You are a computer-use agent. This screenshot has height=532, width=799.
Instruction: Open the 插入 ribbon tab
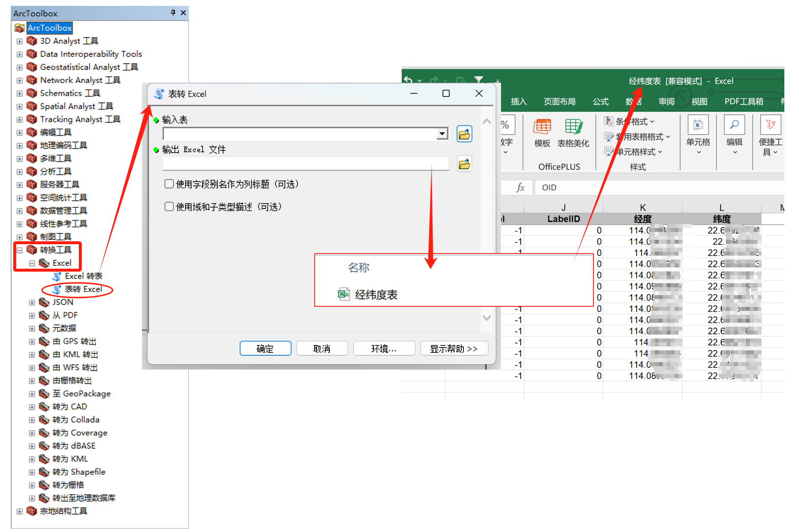519,101
